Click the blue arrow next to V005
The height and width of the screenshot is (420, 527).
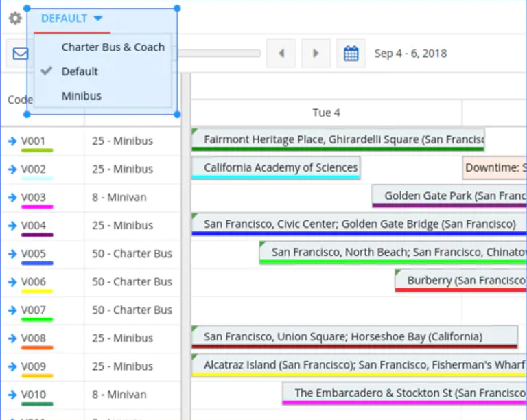12,254
